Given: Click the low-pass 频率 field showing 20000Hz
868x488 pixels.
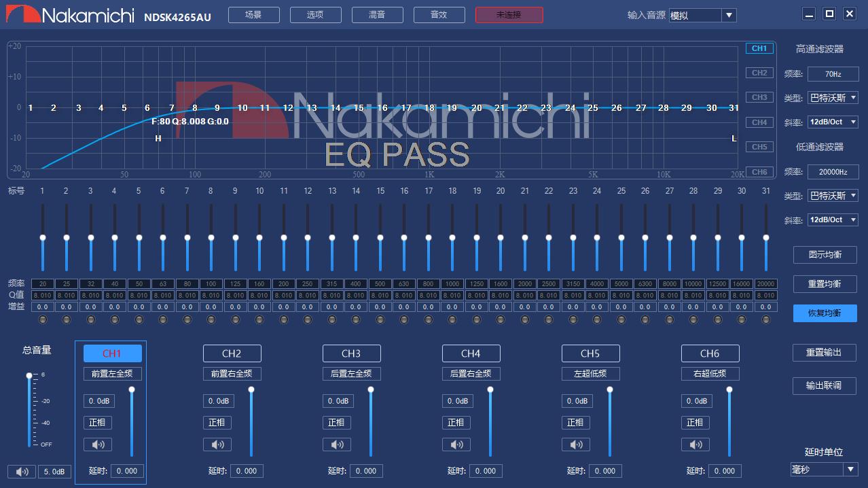Looking at the screenshot, I should [833, 172].
